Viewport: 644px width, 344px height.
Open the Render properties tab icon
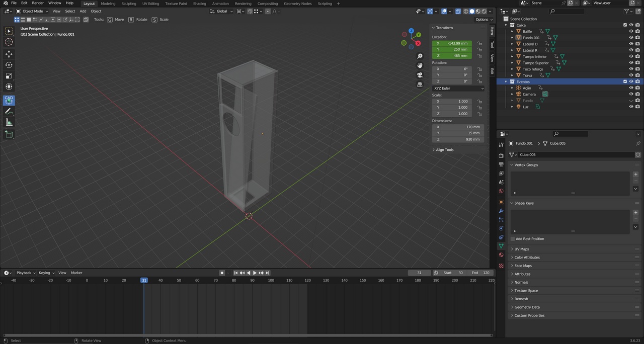501,155
